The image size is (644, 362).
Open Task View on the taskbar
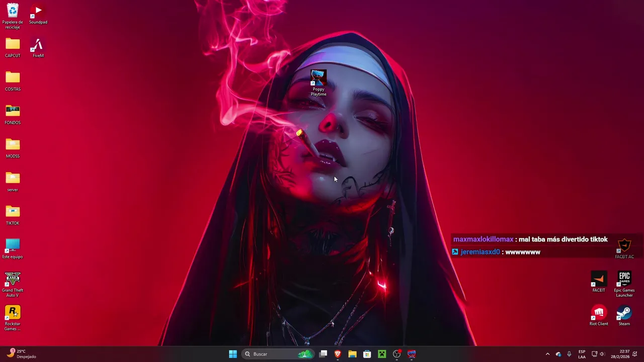click(x=324, y=354)
